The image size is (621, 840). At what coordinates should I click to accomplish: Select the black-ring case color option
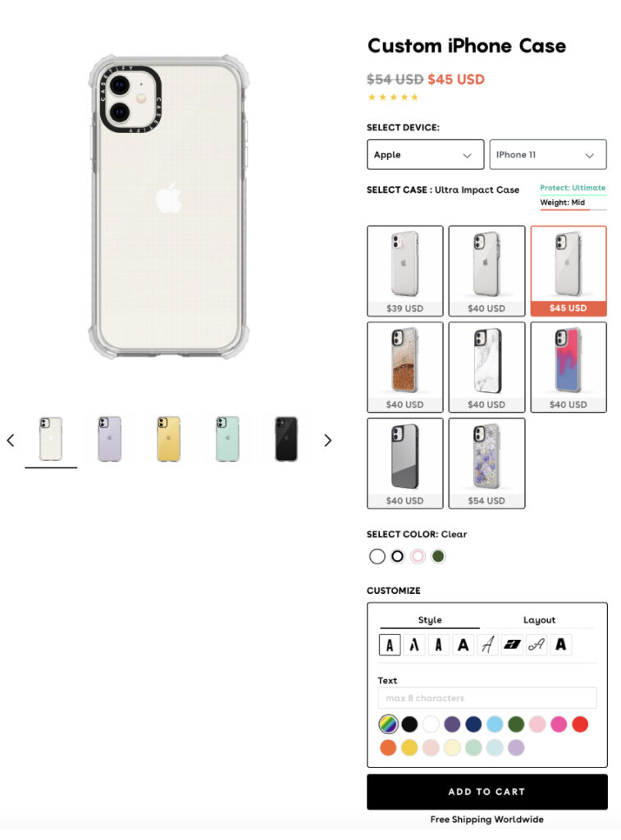(398, 557)
